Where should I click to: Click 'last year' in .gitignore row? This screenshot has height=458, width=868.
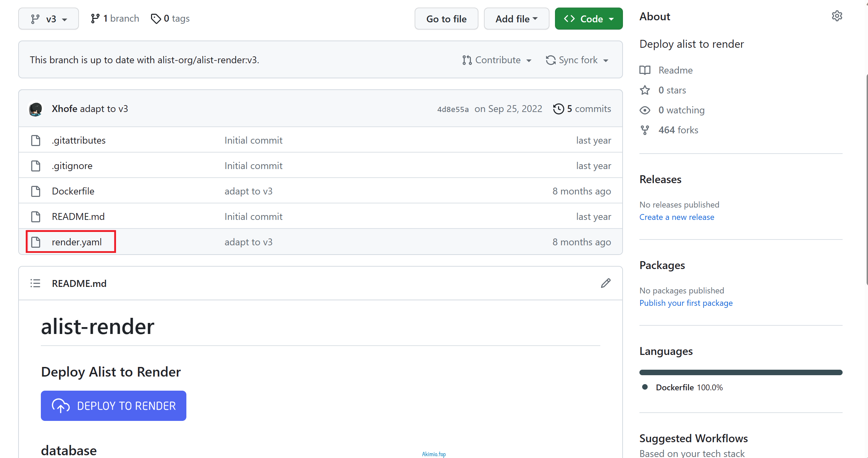(x=593, y=166)
